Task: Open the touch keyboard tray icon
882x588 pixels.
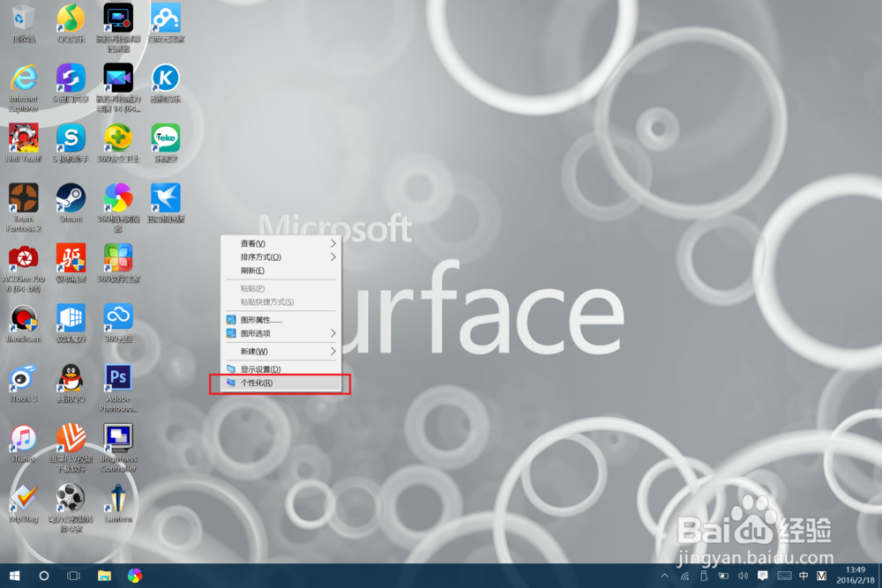Action: (x=784, y=576)
